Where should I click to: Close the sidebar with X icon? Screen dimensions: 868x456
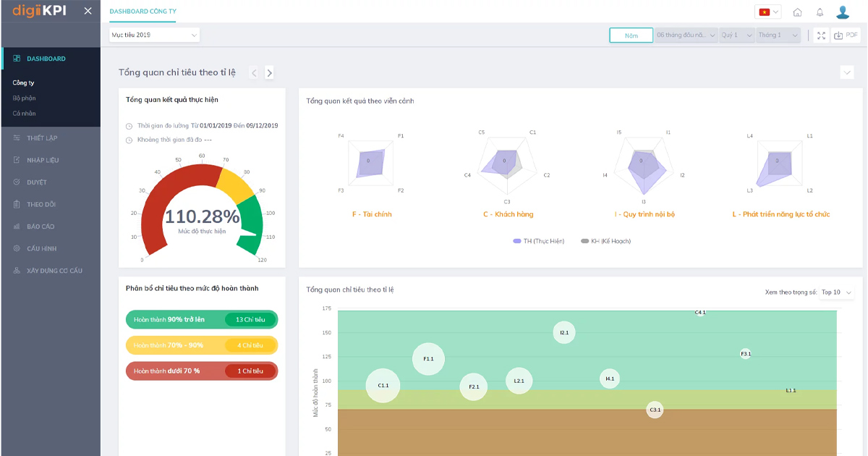click(x=88, y=11)
